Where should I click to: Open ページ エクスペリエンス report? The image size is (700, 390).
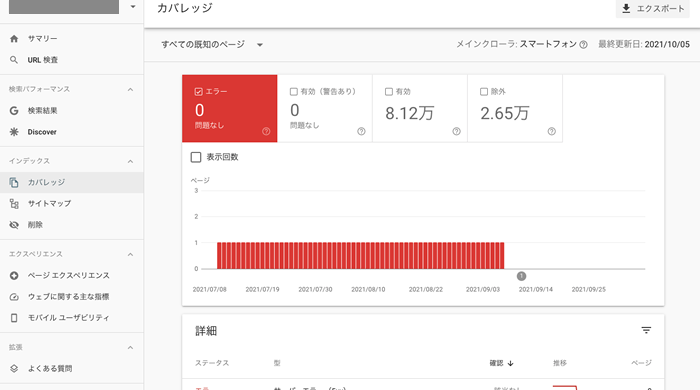(x=71, y=275)
